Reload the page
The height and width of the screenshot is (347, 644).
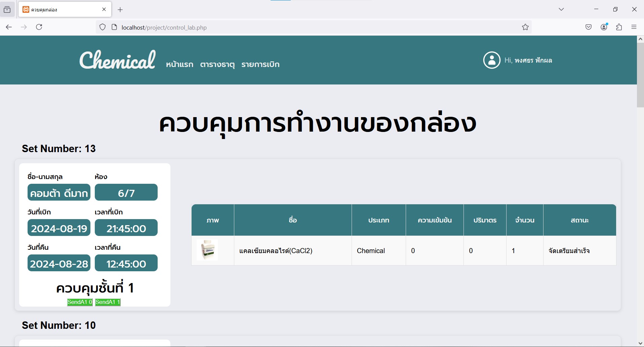click(x=39, y=27)
